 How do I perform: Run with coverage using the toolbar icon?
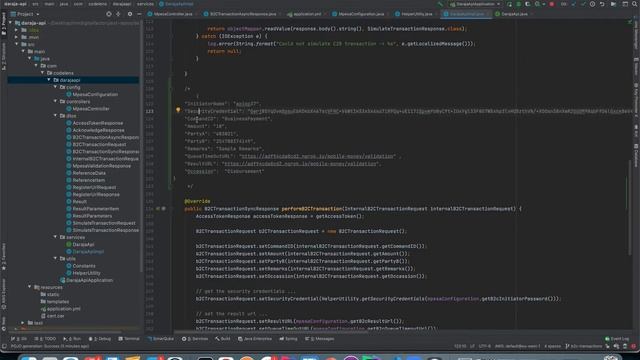527,4
